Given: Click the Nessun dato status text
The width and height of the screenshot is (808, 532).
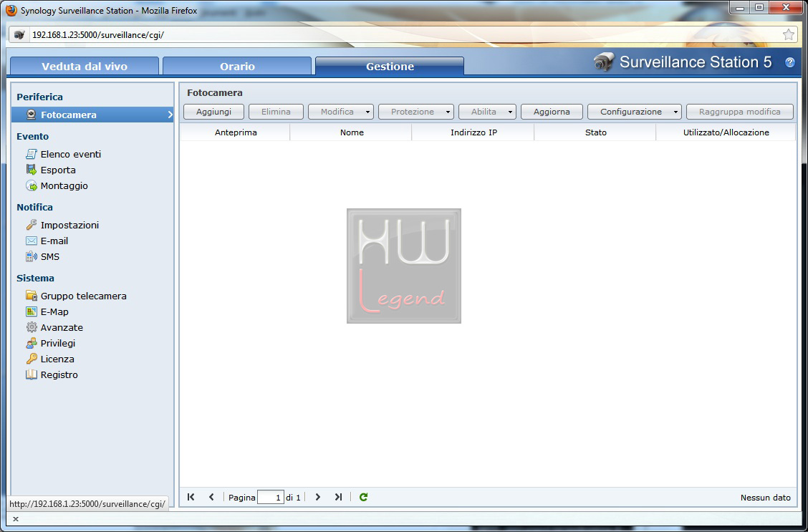Looking at the screenshot, I should (765, 498).
